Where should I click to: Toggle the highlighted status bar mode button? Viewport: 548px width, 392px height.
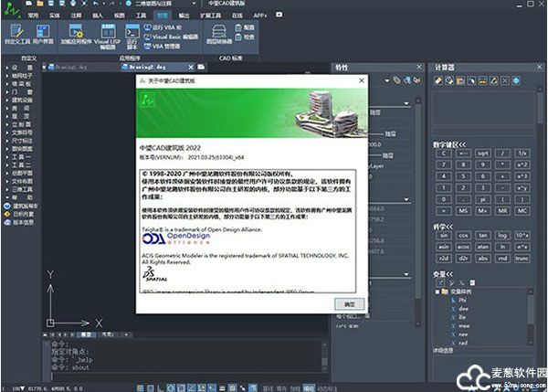pos(309,387)
